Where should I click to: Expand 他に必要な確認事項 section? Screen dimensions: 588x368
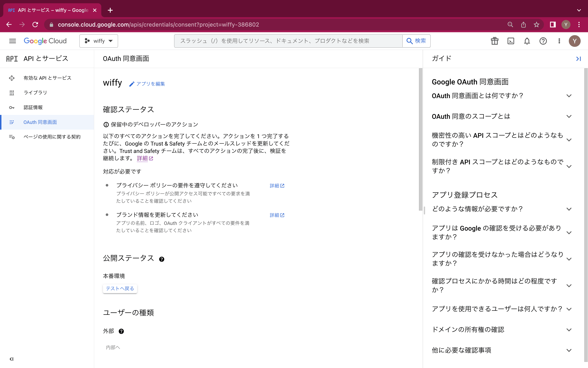tap(502, 350)
